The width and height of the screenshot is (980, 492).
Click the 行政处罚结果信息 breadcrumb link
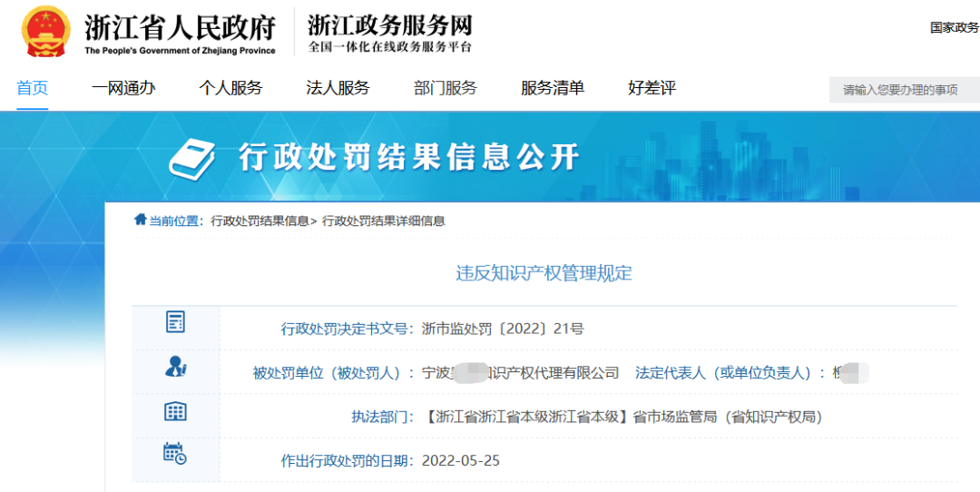click(x=260, y=221)
